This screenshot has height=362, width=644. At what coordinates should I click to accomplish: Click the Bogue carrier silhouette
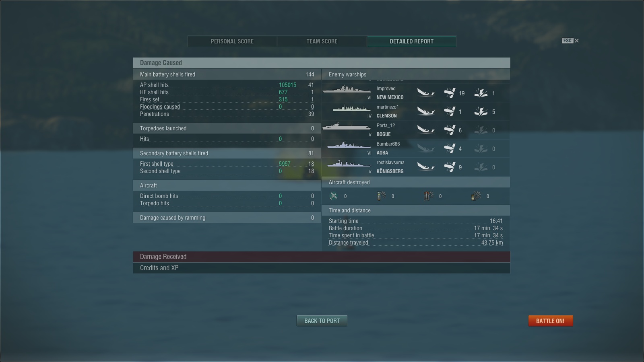click(x=346, y=127)
